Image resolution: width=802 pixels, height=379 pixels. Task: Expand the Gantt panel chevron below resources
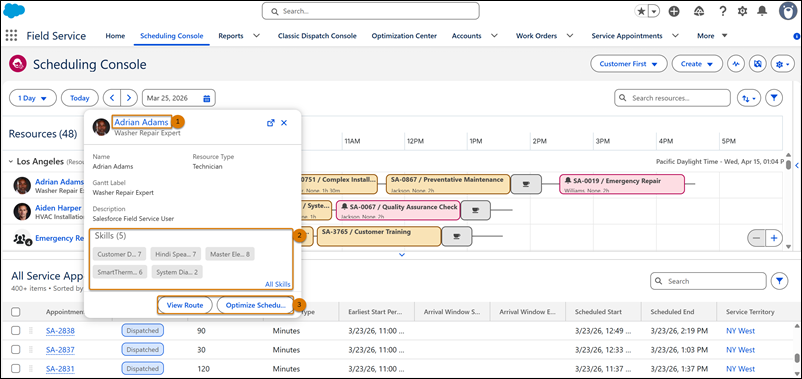coord(402,254)
